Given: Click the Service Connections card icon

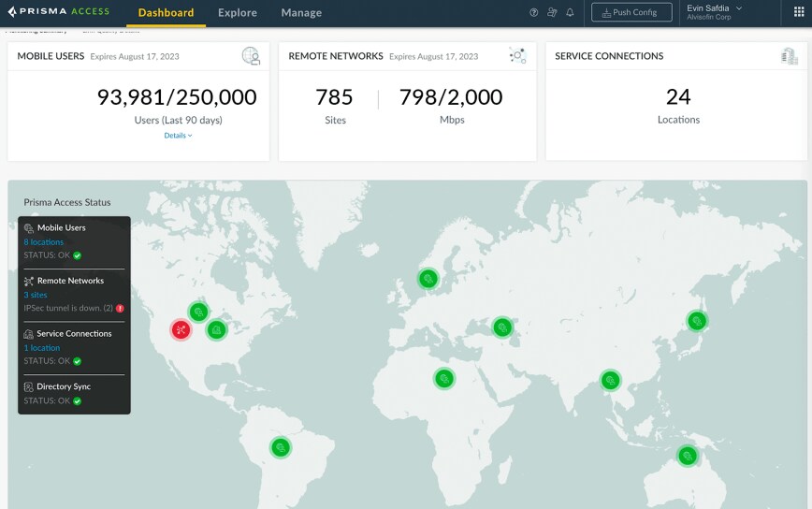Looking at the screenshot, I should (x=789, y=56).
